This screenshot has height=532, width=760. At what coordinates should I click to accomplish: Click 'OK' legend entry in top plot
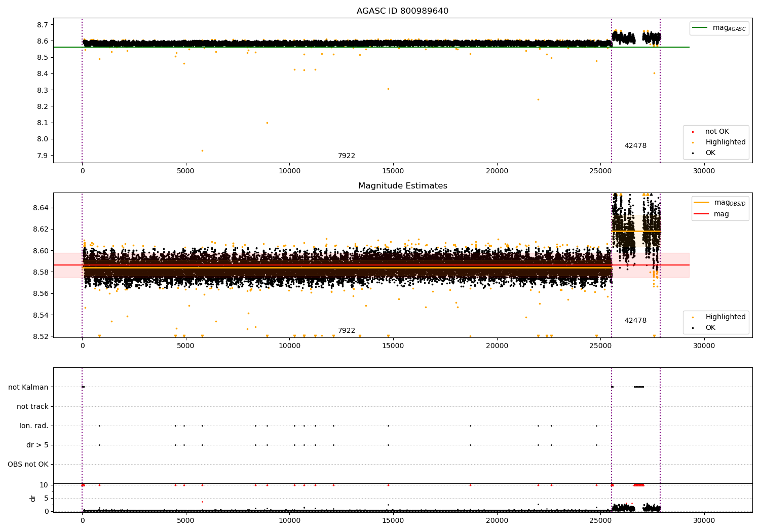coord(710,153)
